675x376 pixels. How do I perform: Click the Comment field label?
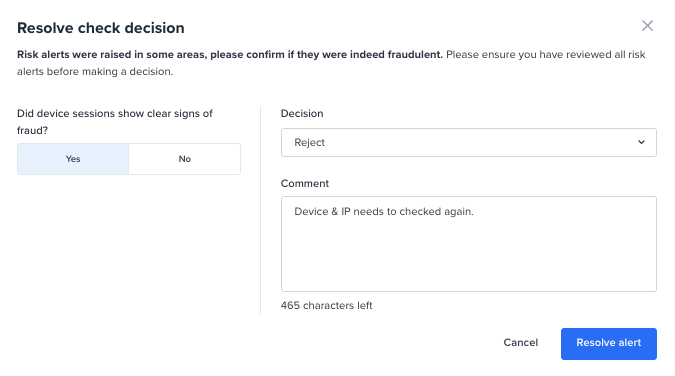pos(304,183)
